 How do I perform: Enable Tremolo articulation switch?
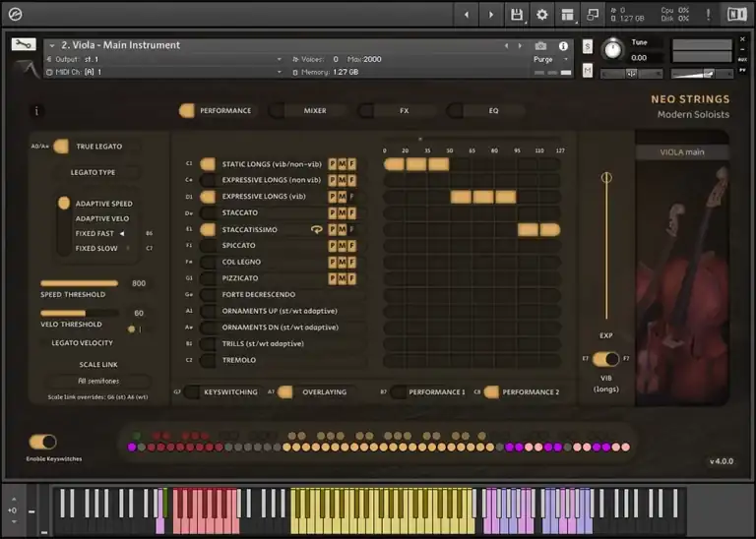208,360
